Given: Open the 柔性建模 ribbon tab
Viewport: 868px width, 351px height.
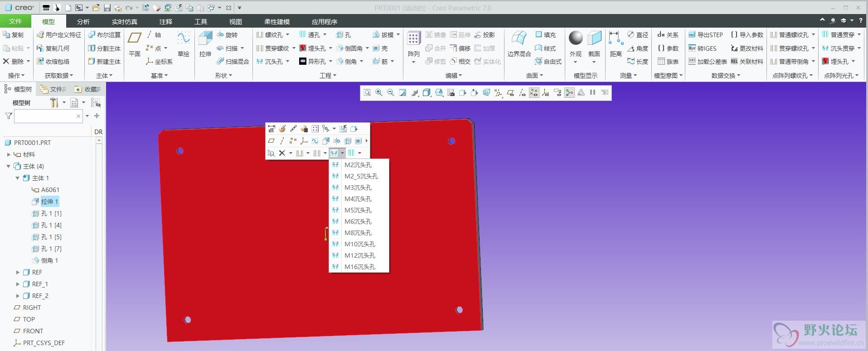Looking at the screenshot, I should coord(277,21).
